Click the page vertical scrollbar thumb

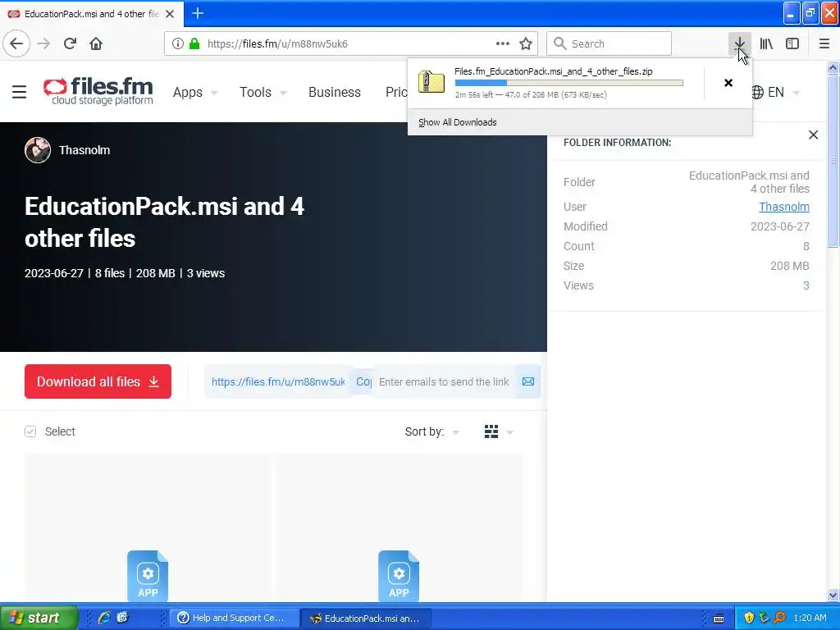833,161
